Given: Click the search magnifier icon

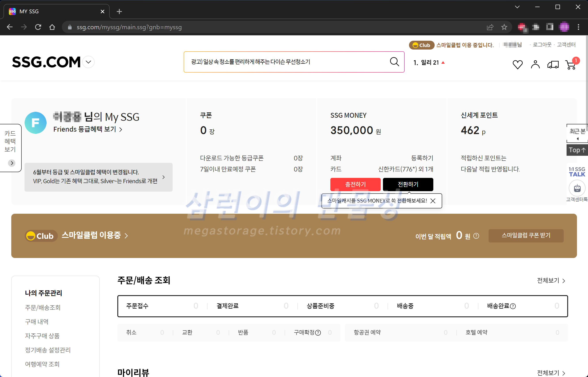Looking at the screenshot, I should [394, 62].
